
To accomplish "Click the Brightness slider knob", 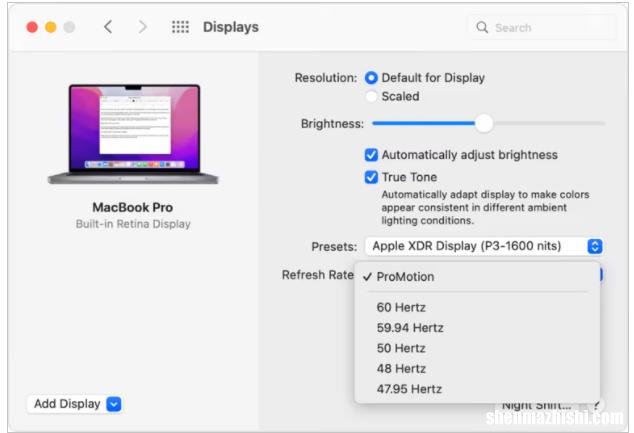I will click(x=484, y=123).
